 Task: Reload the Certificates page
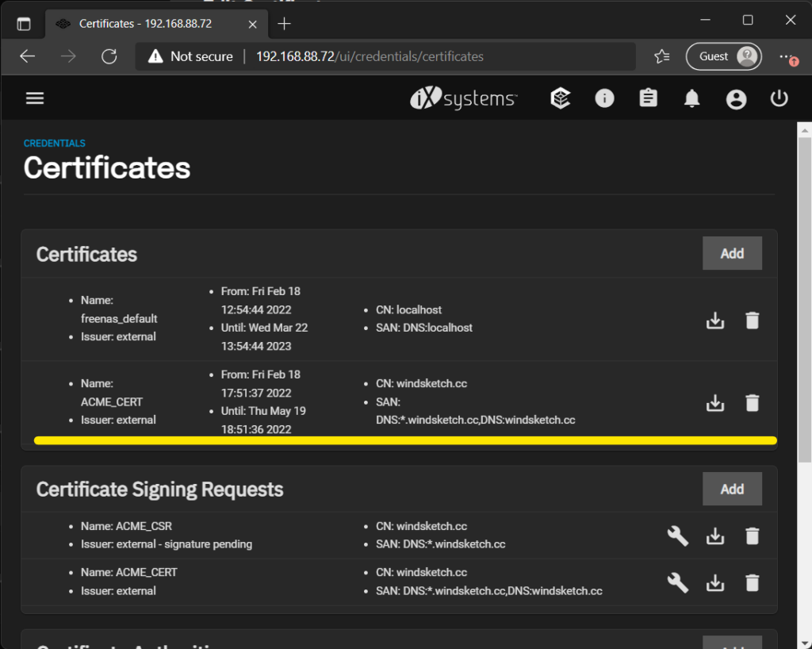pyautogui.click(x=109, y=56)
